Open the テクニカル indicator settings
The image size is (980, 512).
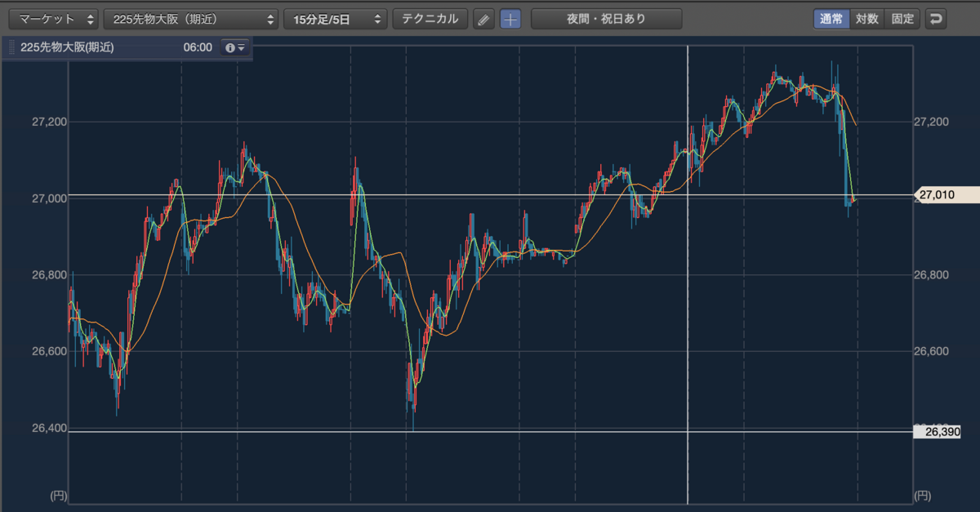430,19
